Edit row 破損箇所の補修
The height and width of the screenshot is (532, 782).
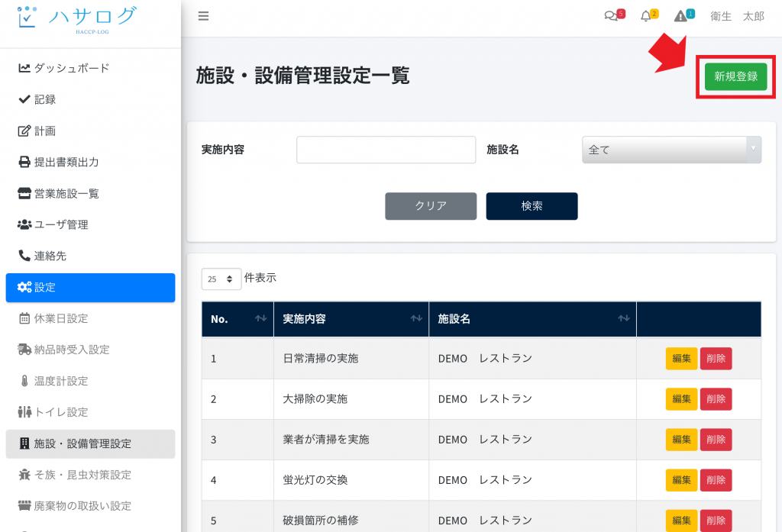pyautogui.click(x=681, y=521)
